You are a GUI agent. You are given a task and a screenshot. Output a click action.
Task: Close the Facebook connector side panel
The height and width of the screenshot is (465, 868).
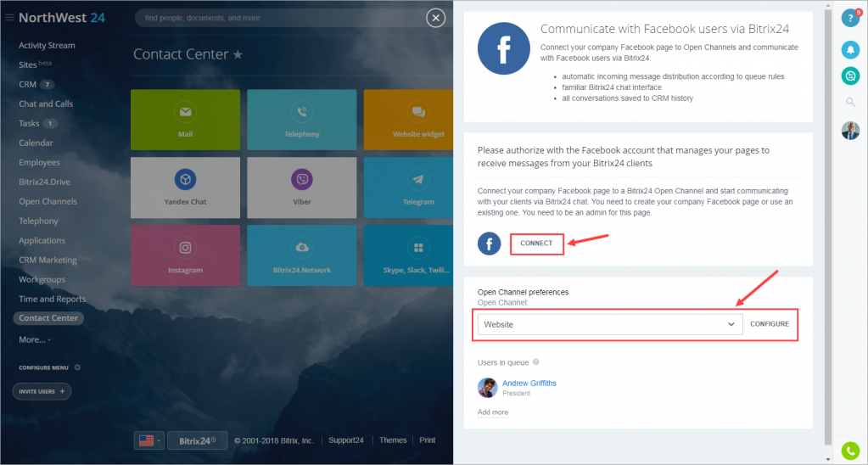pyautogui.click(x=435, y=19)
